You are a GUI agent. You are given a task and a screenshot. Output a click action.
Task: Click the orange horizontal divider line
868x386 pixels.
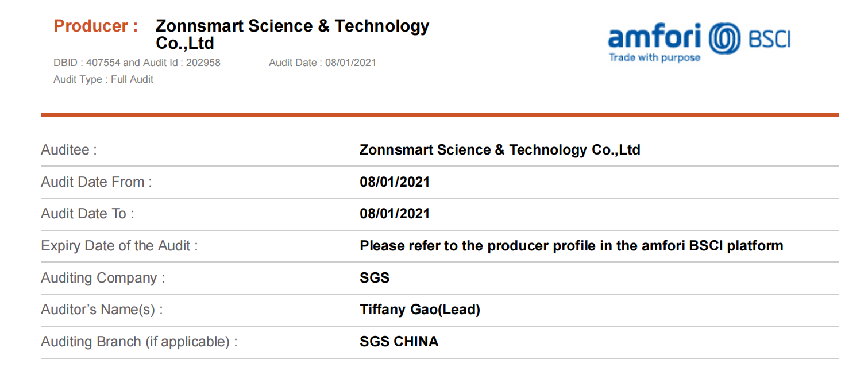(439, 115)
